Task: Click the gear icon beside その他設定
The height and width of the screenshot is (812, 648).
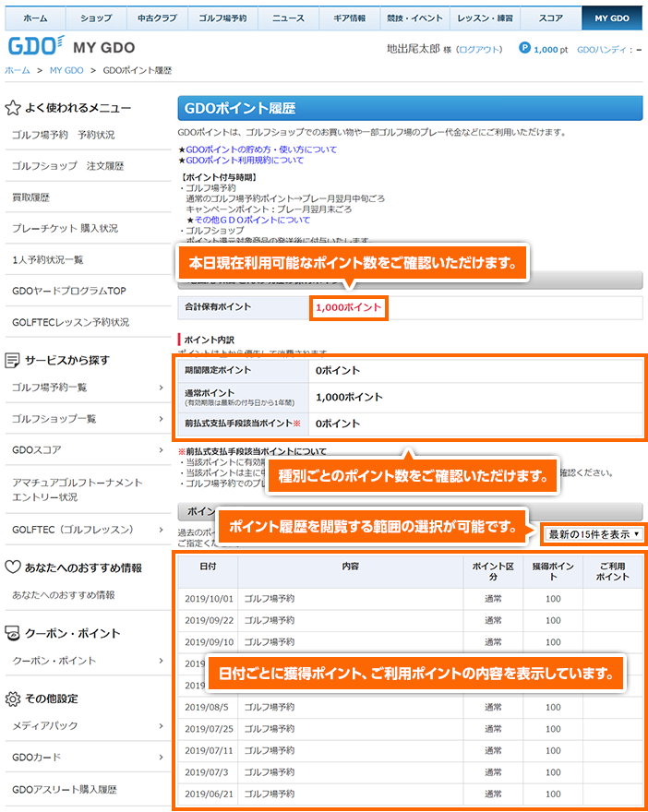Action: (12, 699)
